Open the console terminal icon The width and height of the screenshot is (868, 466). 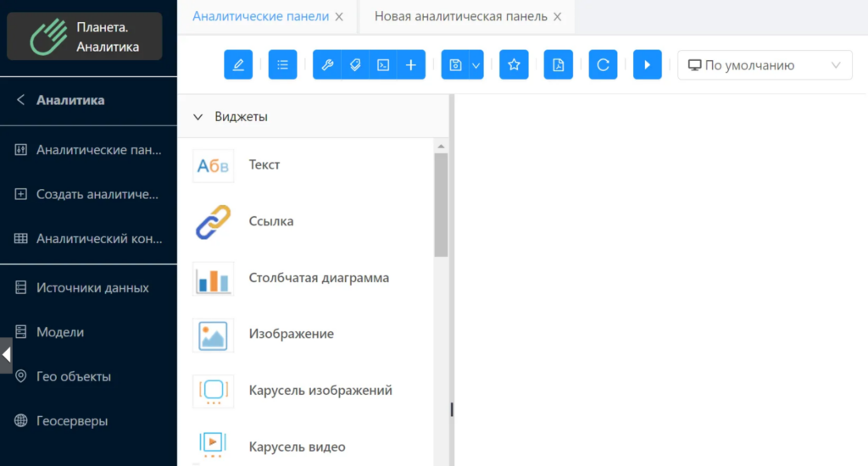[383, 65]
